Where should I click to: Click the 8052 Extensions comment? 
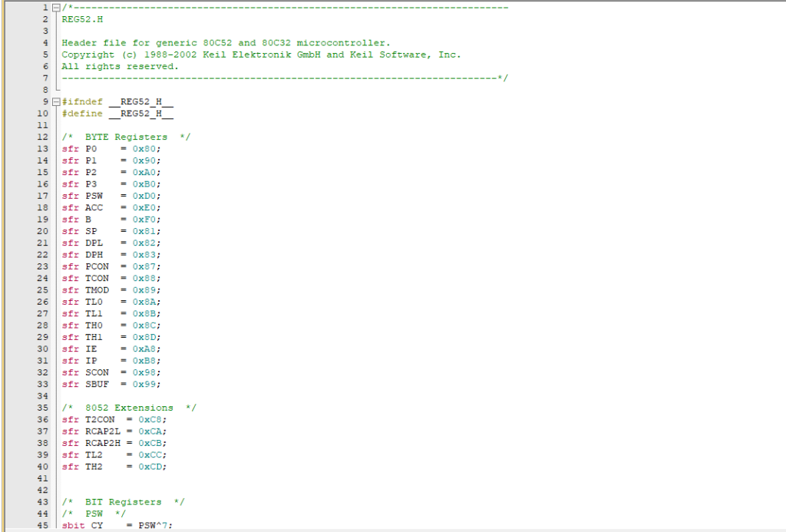tap(129, 408)
